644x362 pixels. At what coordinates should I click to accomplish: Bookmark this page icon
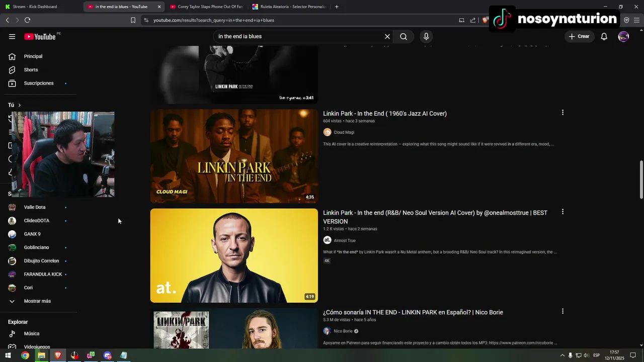(x=133, y=20)
